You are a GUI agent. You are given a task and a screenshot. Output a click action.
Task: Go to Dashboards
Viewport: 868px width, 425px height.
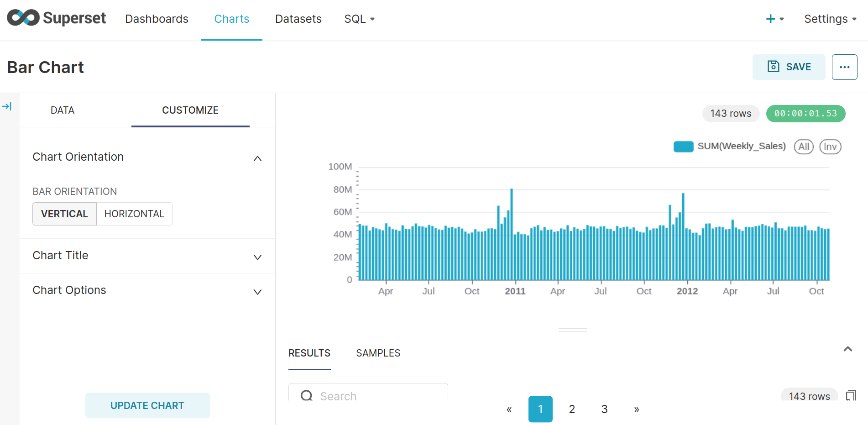pos(157,19)
